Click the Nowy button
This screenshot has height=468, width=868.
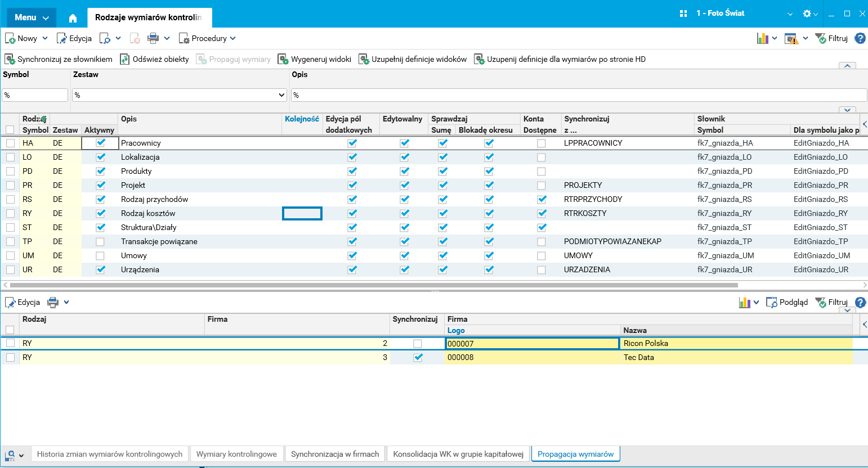pos(21,38)
